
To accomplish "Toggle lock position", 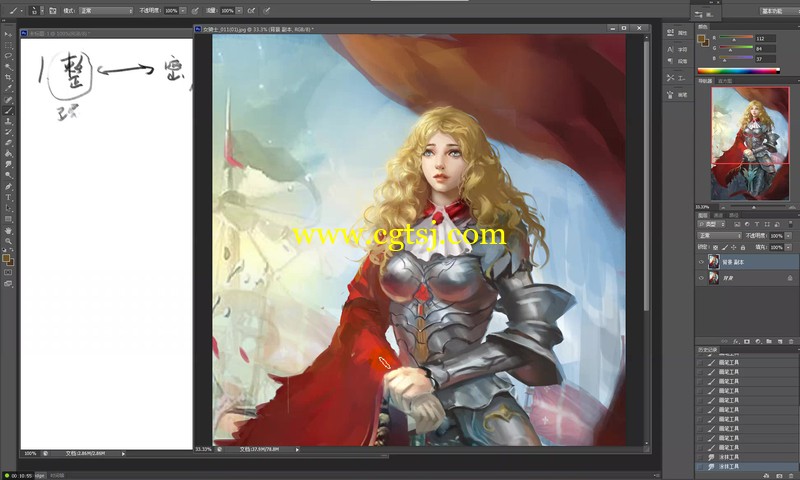I will (734, 247).
